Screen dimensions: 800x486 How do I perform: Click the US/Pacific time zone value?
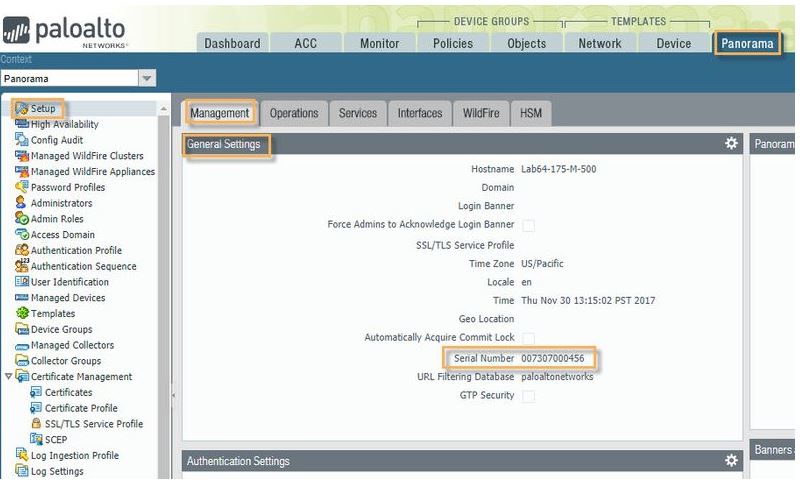(542, 263)
